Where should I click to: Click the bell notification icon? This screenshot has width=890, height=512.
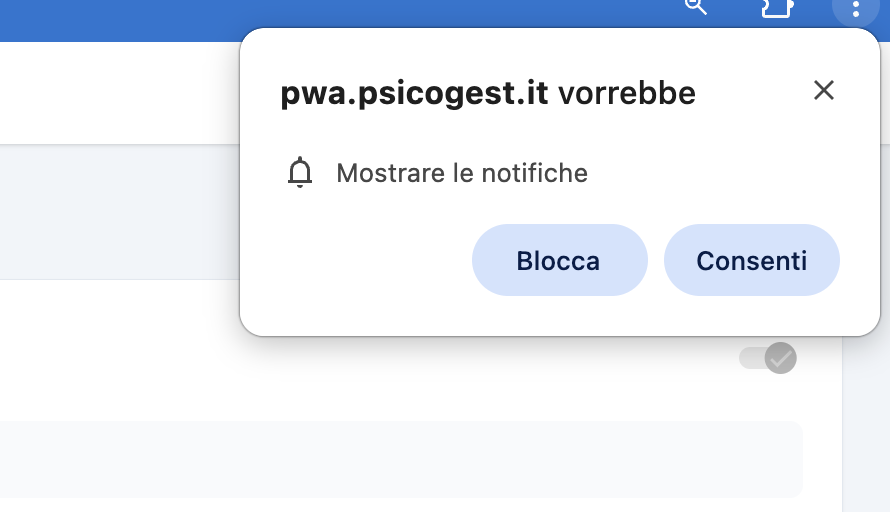(300, 174)
